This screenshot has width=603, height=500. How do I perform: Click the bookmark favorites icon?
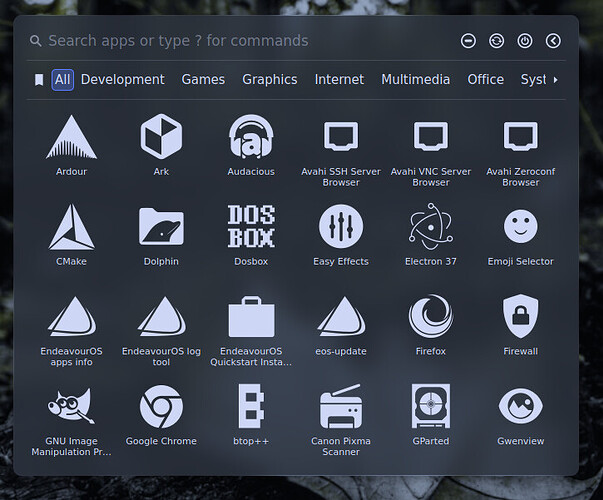(39, 80)
